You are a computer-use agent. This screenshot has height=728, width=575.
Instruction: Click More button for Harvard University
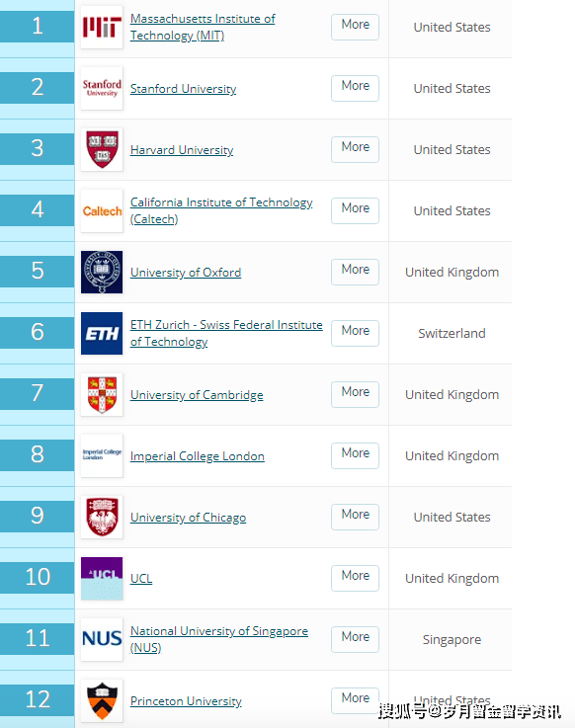355,149
